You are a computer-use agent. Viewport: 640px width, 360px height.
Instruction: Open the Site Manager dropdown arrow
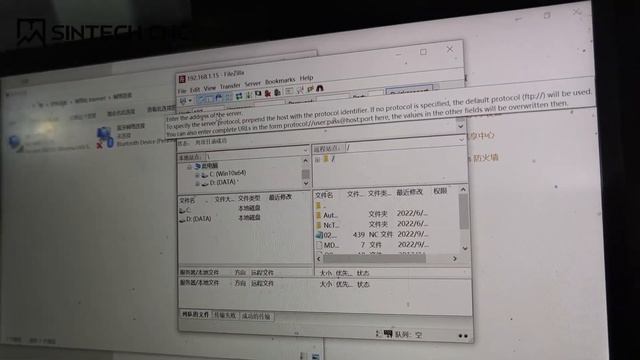[x=190, y=100]
